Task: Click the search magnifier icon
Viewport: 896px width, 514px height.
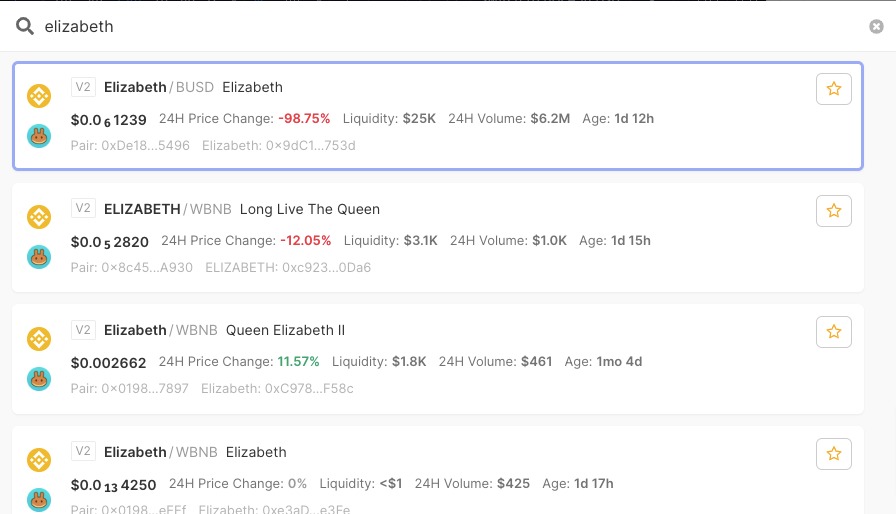Action: 25,27
